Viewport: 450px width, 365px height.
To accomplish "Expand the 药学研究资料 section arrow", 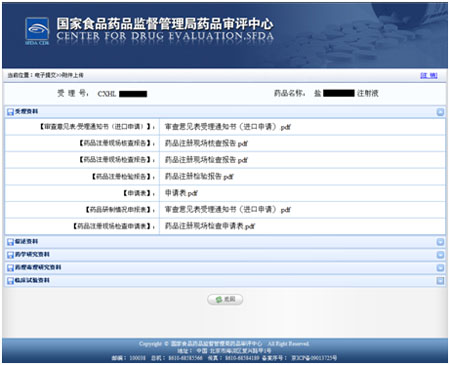I will click(440, 255).
